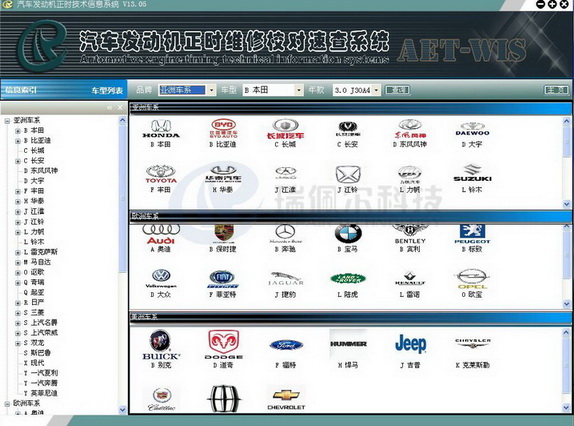Screen dimensions: 574x426
Task: Click the European brands panel scroll-down arrow
Action: tap(567, 304)
